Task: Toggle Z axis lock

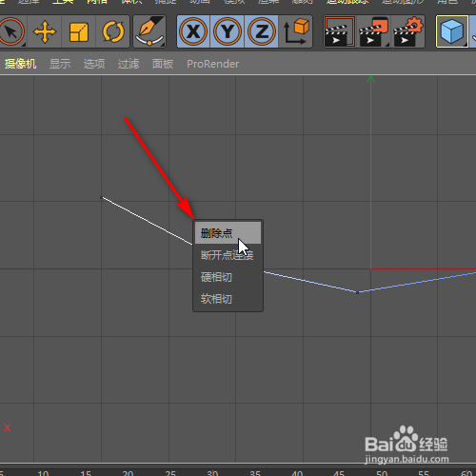Action: point(262,31)
